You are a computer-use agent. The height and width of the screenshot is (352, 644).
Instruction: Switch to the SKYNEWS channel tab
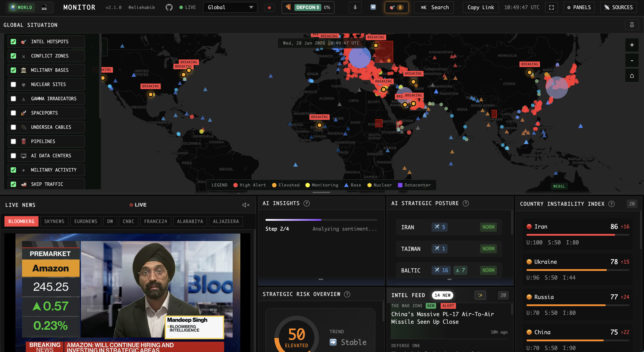tap(54, 221)
